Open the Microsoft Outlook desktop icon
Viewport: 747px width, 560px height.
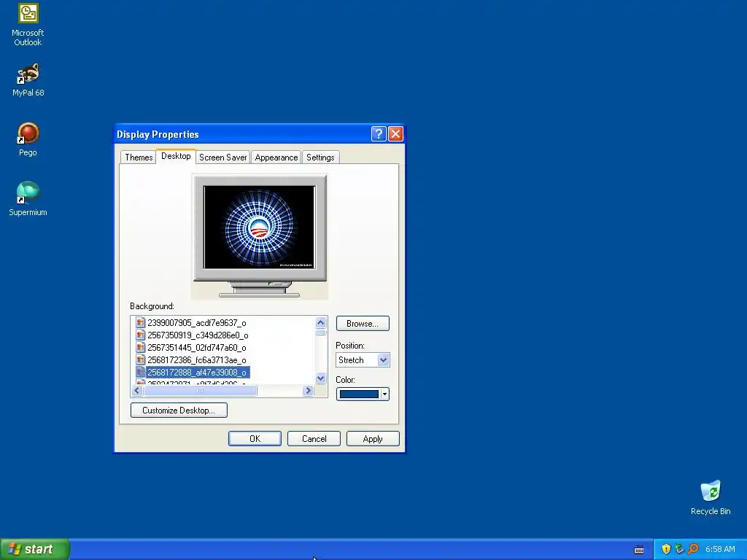click(28, 25)
